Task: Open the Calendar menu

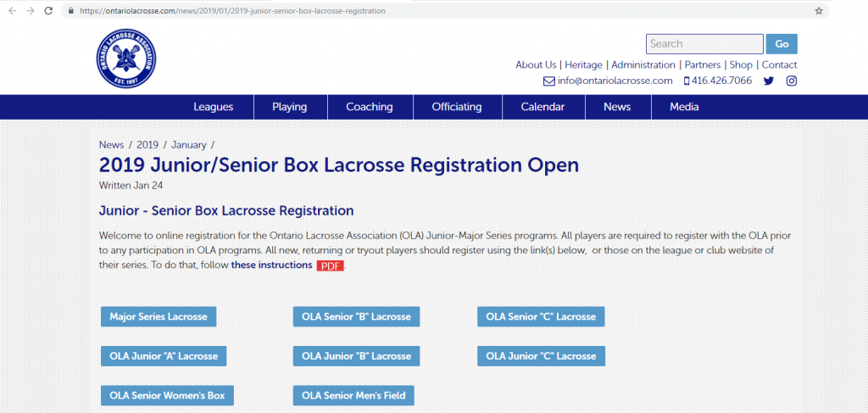Action: 542,107
